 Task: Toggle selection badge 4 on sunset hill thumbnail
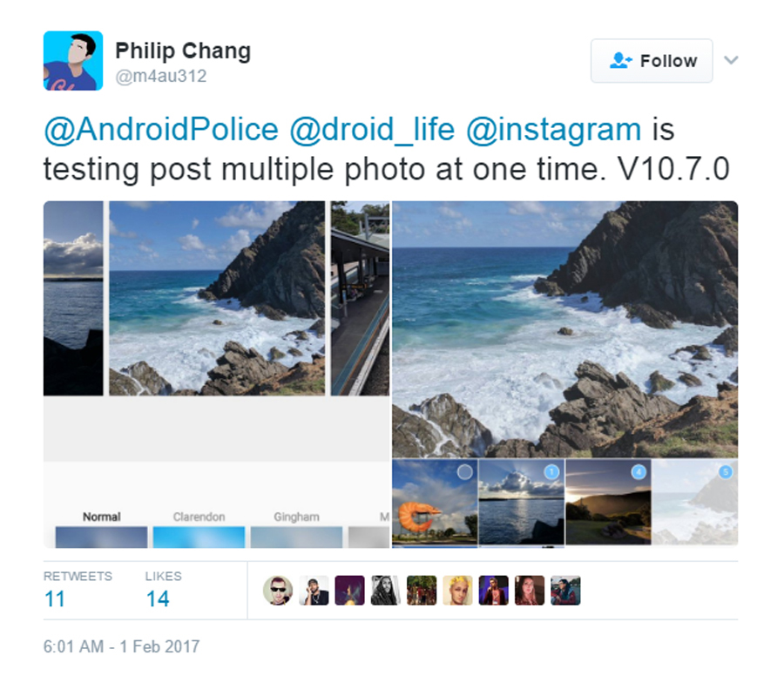639,471
